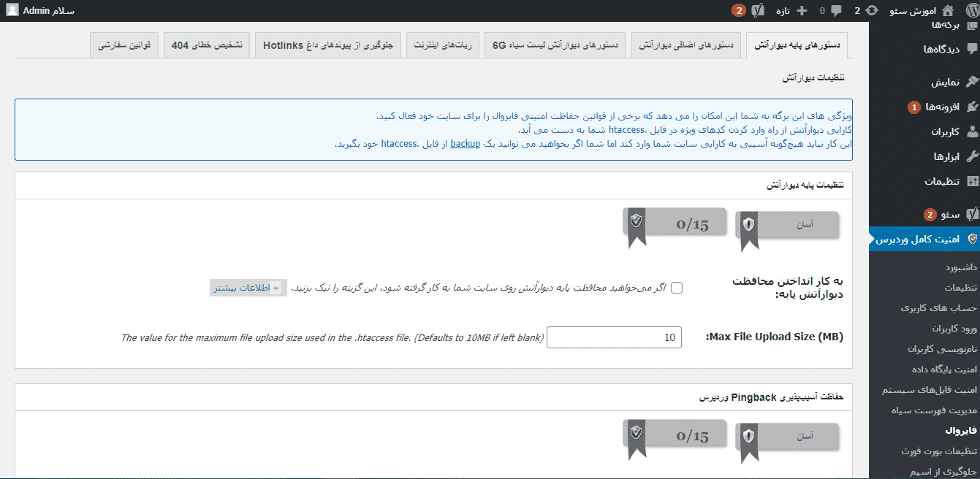Go to the 'تشخیص خطای 404' tab
Viewport: 980px width, 479px height.
point(207,45)
